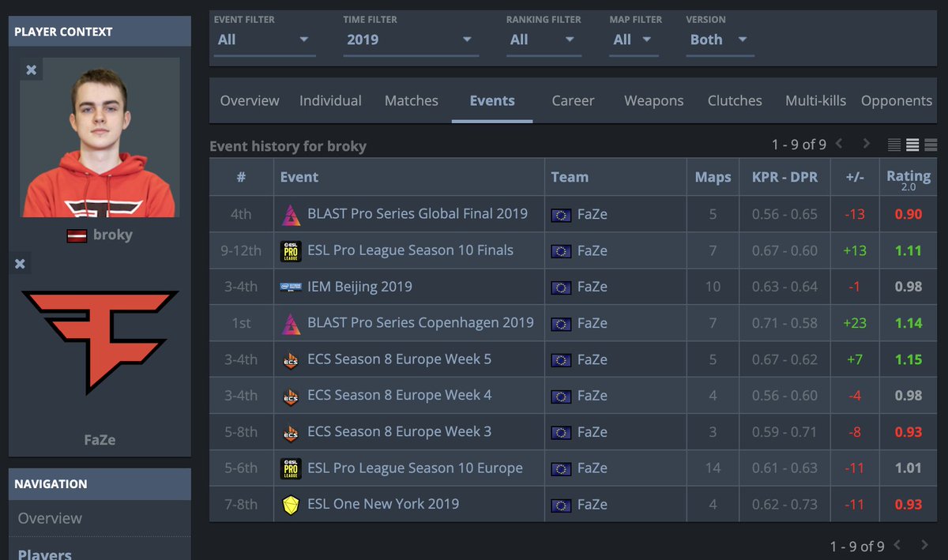948x560 pixels.
Task: Click ECS logo in Week 3 row
Action: click(x=291, y=433)
